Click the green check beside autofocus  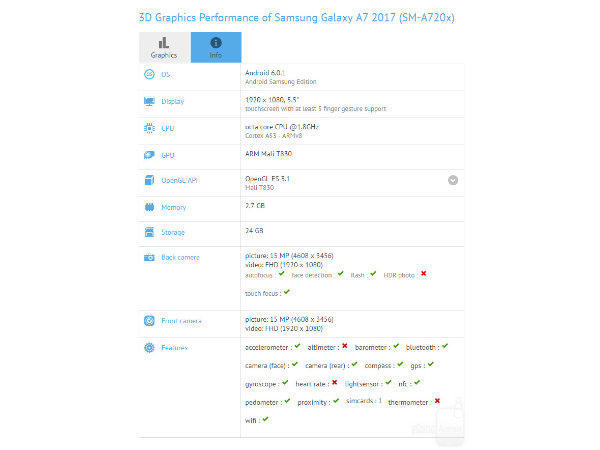(x=282, y=274)
